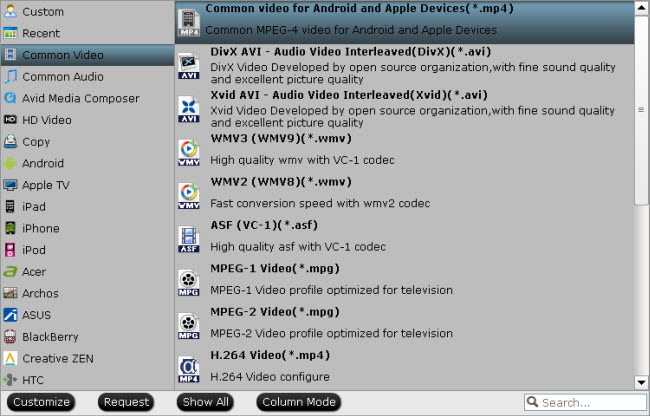Image resolution: width=650 pixels, height=416 pixels.
Task: Select "MPEG-2 Video(*.mpg)" format
Action: pyautogui.click(x=404, y=326)
